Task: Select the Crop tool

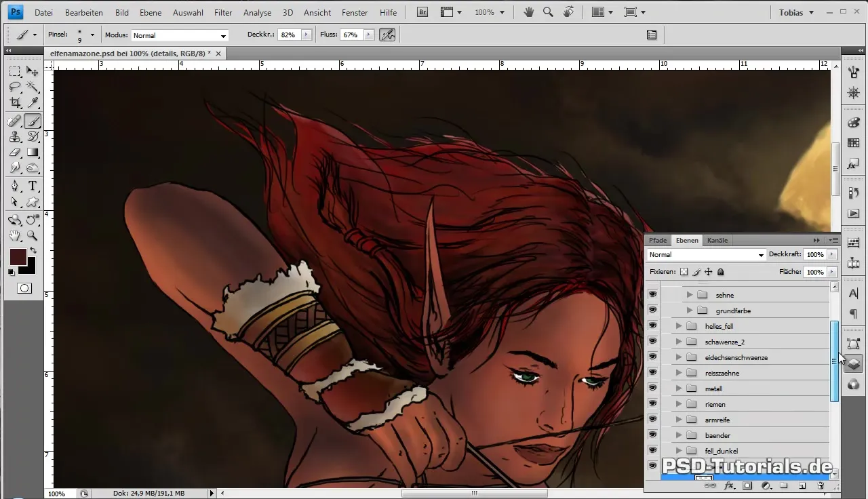Action: (15, 102)
